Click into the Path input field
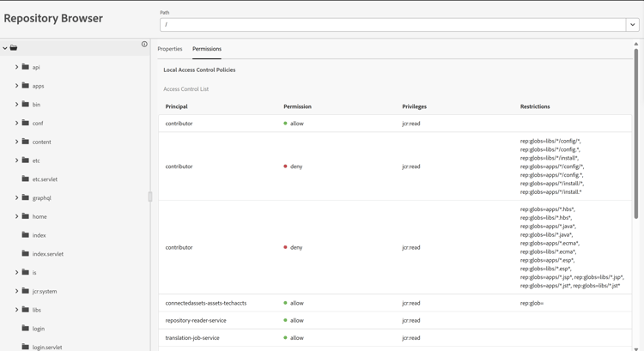 click(x=393, y=25)
